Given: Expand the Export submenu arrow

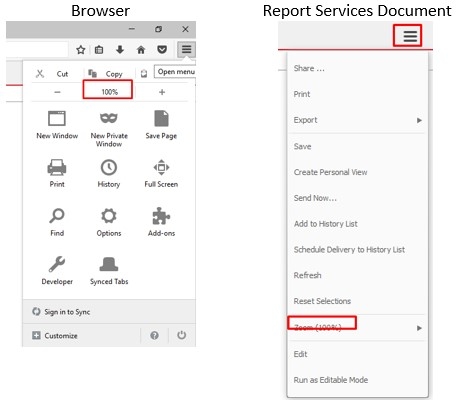Looking at the screenshot, I should 419,120.
